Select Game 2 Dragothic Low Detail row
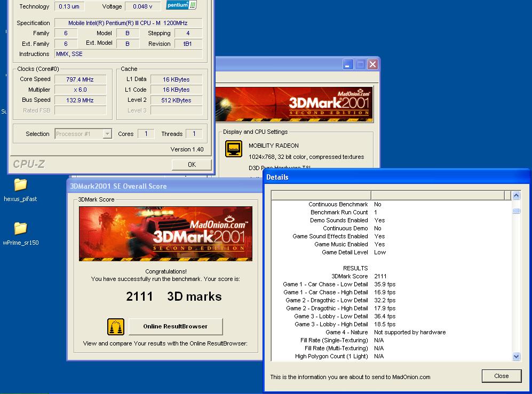Screen dimensions: 532x394 (392, 300)
